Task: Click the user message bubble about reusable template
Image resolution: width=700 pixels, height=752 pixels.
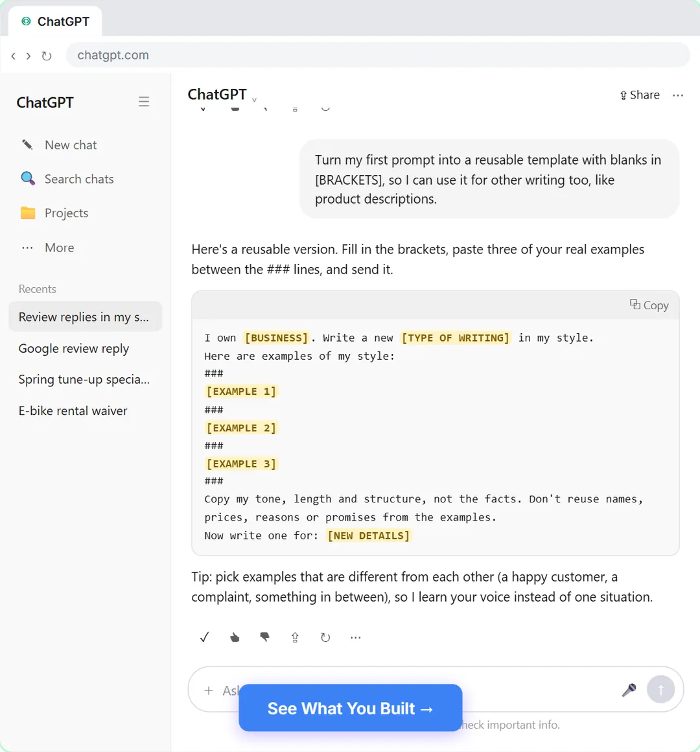Action: pos(489,179)
